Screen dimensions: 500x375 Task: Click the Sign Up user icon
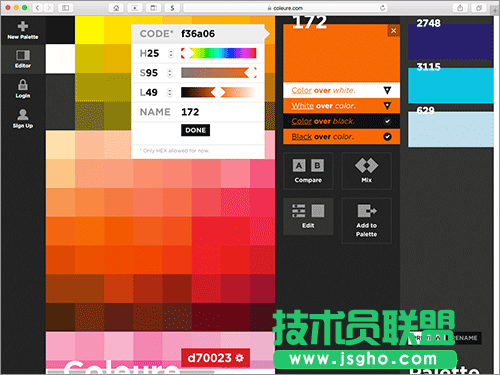[x=23, y=115]
